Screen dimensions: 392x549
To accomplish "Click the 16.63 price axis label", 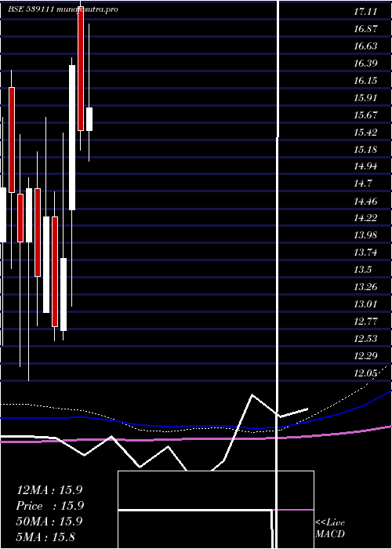I will pos(365,46).
